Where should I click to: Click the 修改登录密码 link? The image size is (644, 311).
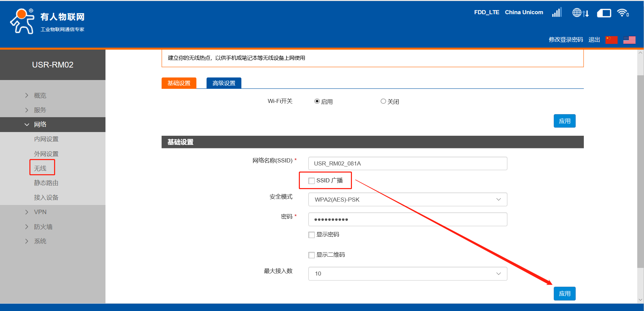[x=566, y=40]
